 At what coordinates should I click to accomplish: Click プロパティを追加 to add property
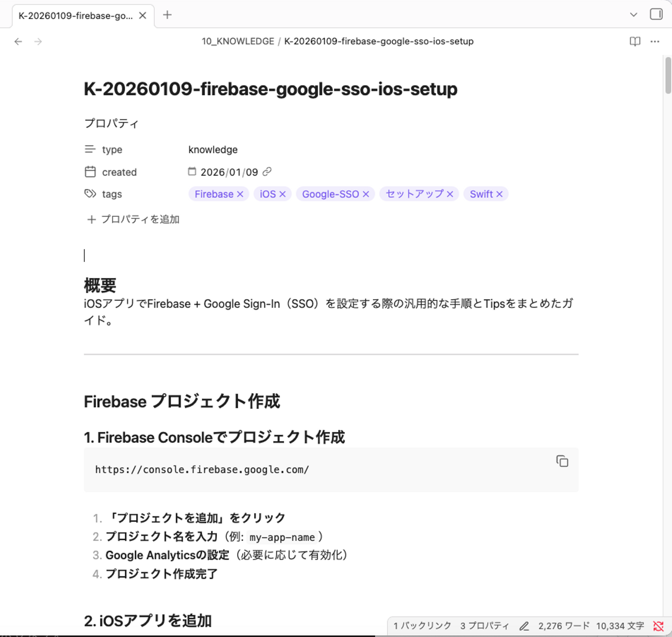(x=133, y=219)
